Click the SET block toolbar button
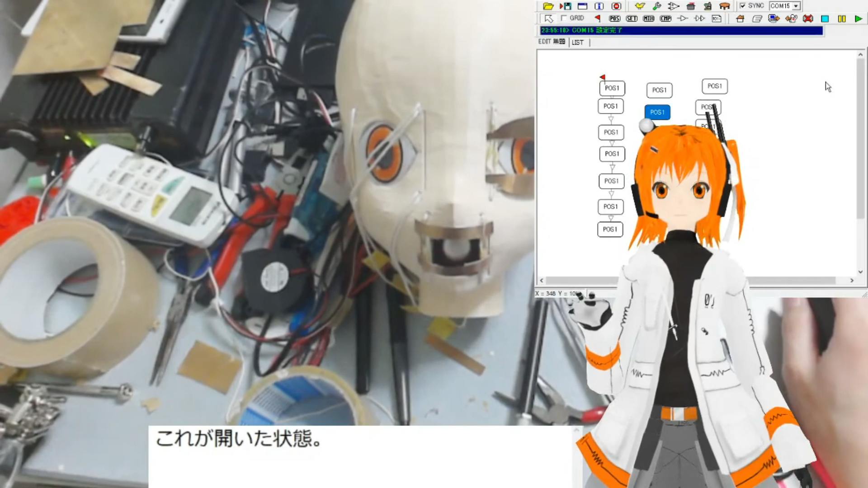The width and height of the screenshot is (868, 488). [632, 19]
